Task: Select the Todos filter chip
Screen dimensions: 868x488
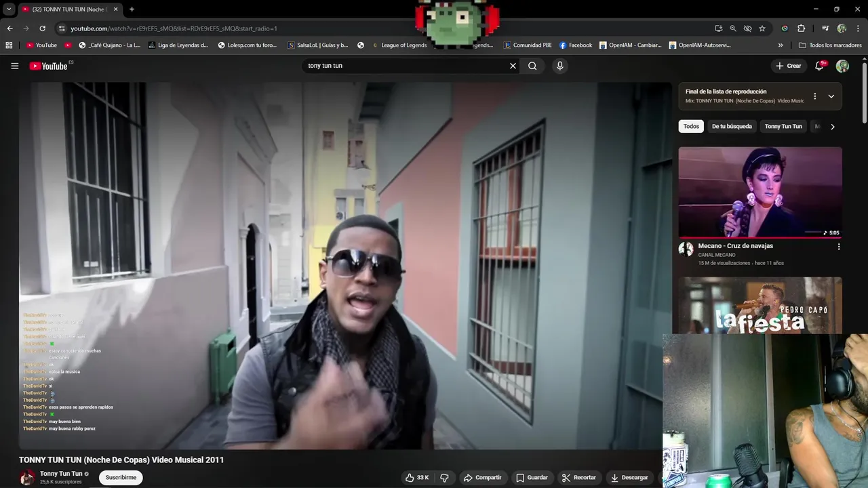Action: tap(691, 126)
